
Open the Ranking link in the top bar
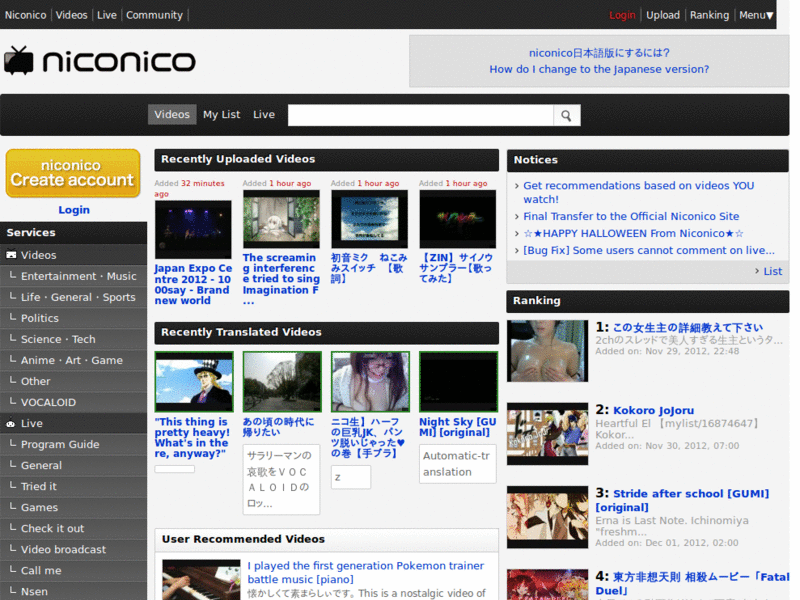click(709, 15)
